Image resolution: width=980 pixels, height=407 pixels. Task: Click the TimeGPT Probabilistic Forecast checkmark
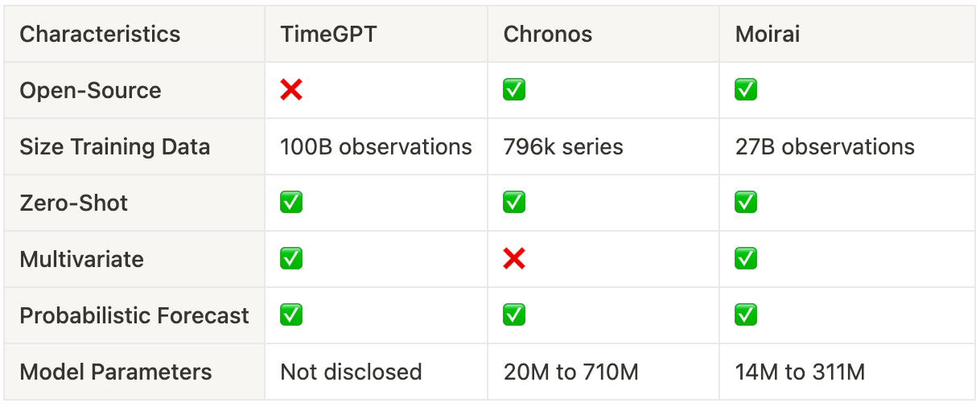(x=291, y=315)
